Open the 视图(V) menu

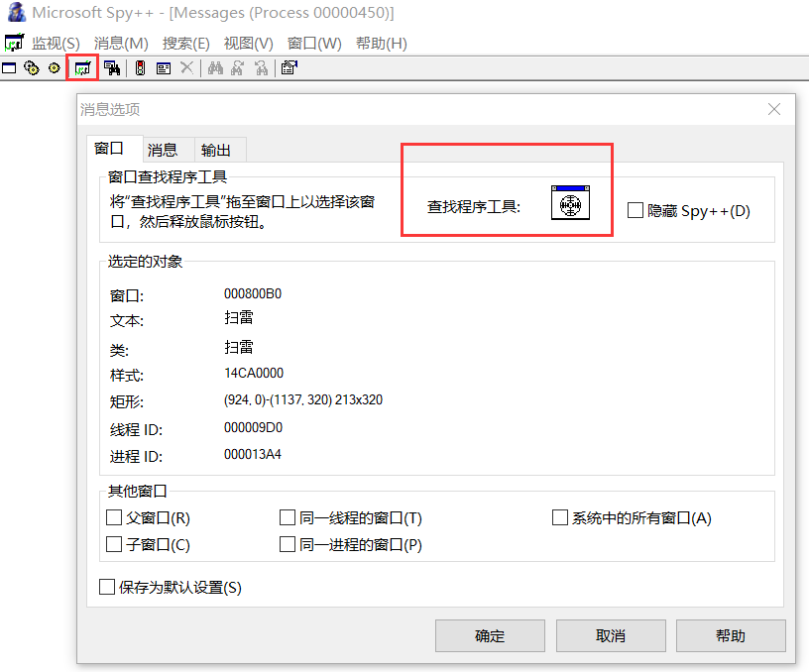click(248, 44)
